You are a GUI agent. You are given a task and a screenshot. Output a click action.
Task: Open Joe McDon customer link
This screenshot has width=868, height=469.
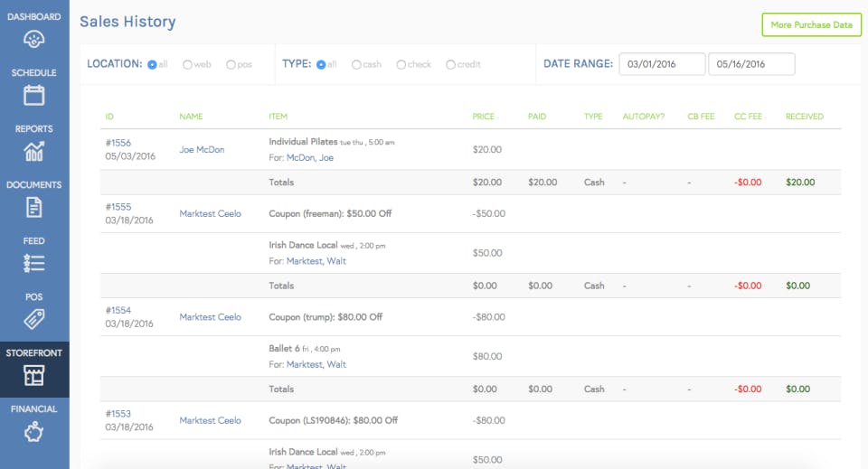[x=202, y=149]
